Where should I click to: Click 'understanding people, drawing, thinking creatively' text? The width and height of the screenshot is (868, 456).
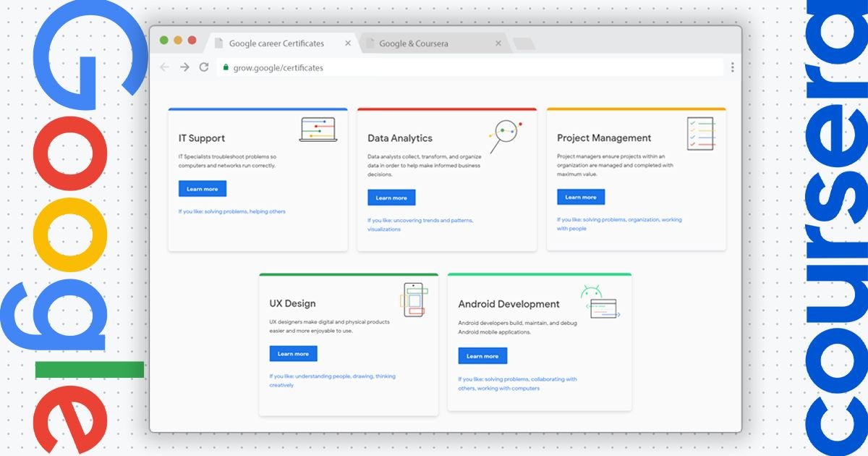pos(333,381)
